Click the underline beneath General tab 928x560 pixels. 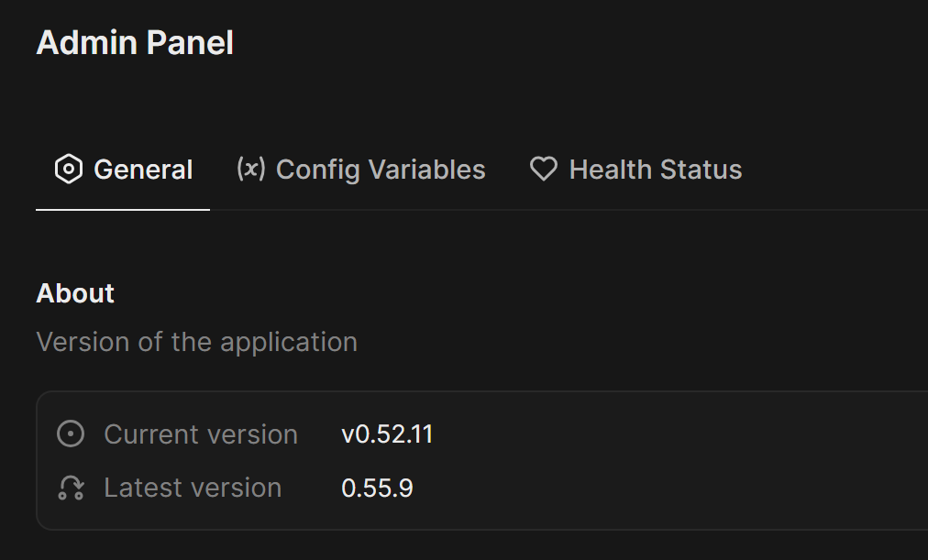pos(123,209)
